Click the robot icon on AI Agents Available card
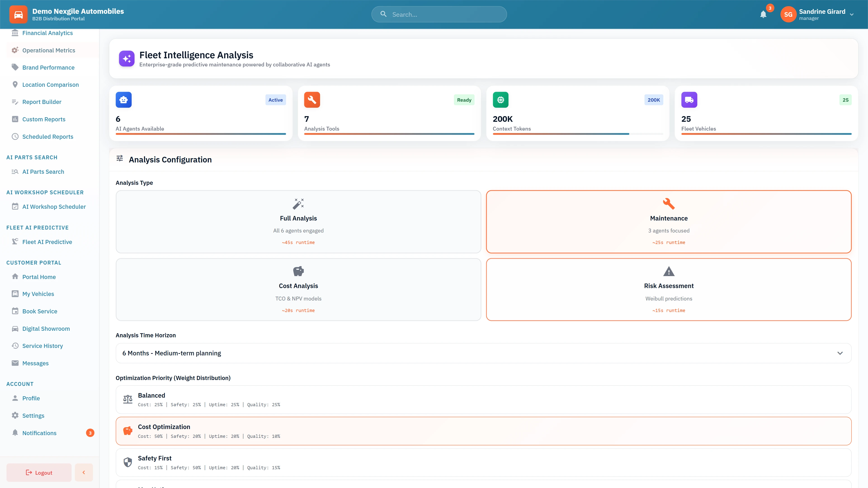 point(123,100)
